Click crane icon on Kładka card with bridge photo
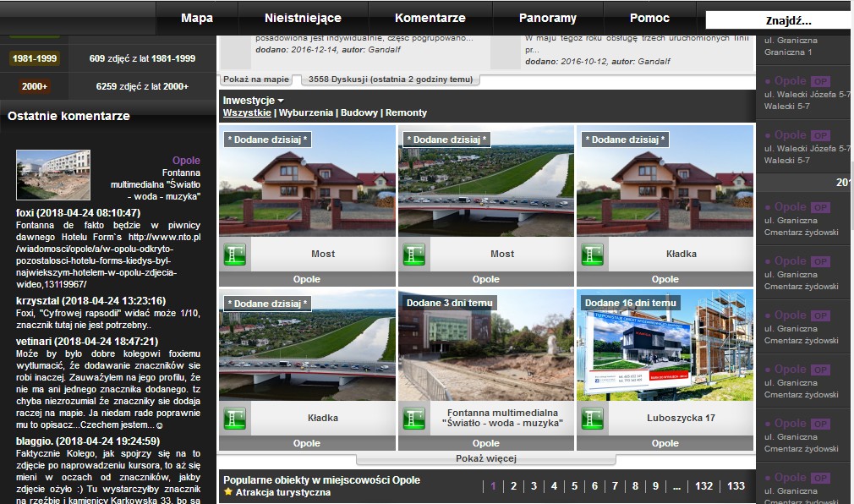Screen dimensions: 854x504 point(234,418)
